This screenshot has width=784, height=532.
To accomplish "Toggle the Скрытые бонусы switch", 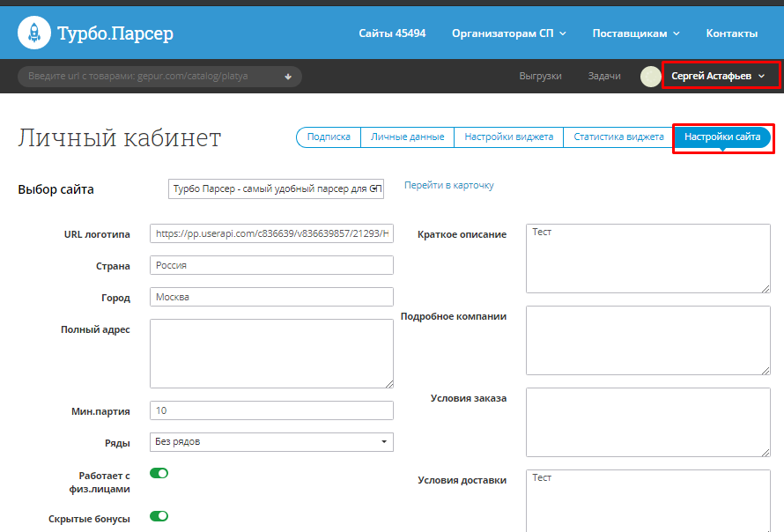I will tap(159, 516).
